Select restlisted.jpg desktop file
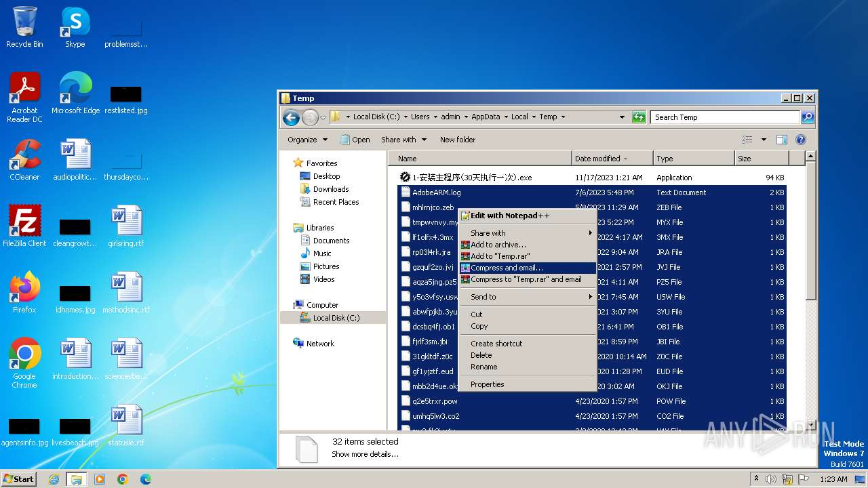Viewport: 868px width, 488px height. [x=126, y=100]
